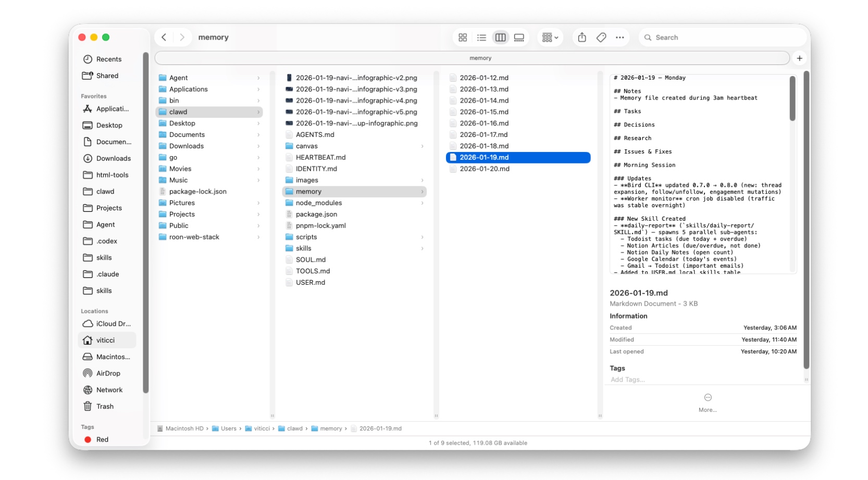Open Recents in the sidebar
This screenshot has width=868, height=480.
pyautogui.click(x=109, y=59)
